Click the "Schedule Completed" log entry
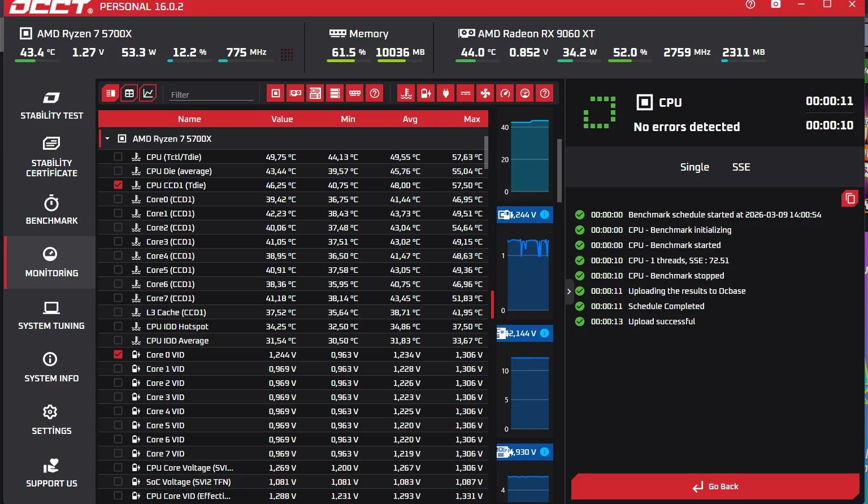 click(666, 306)
